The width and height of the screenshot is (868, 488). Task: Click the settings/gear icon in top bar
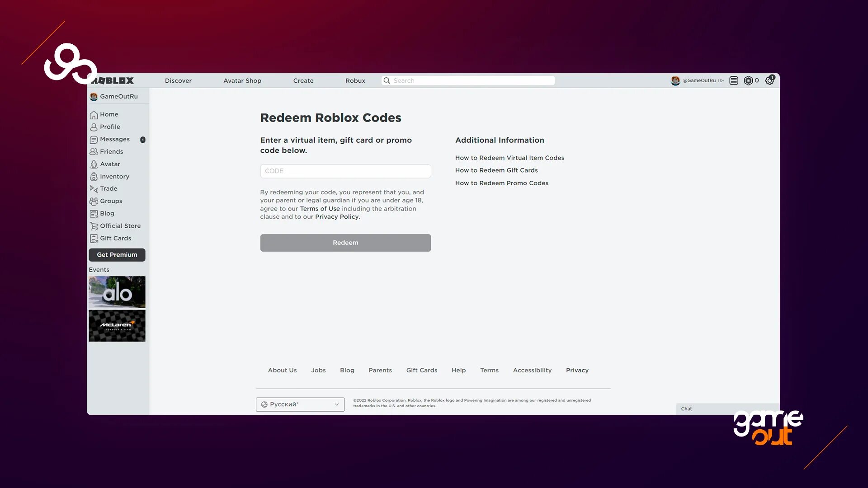(769, 80)
